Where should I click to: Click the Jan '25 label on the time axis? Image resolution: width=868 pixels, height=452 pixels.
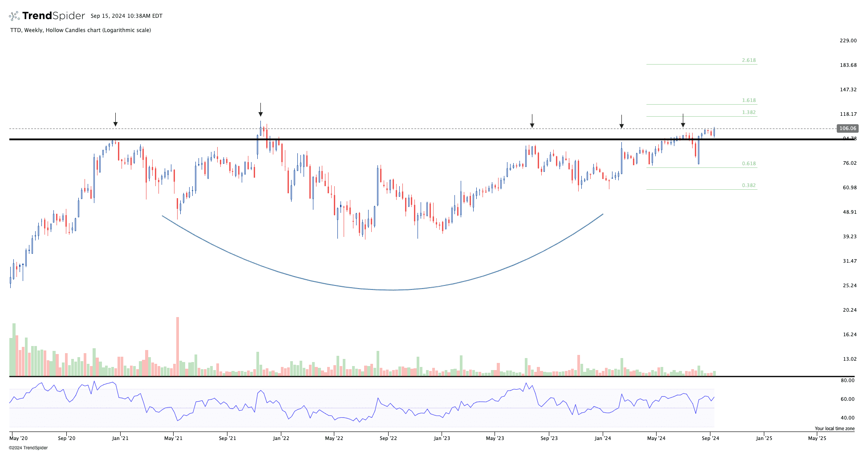tap(764, 438)
